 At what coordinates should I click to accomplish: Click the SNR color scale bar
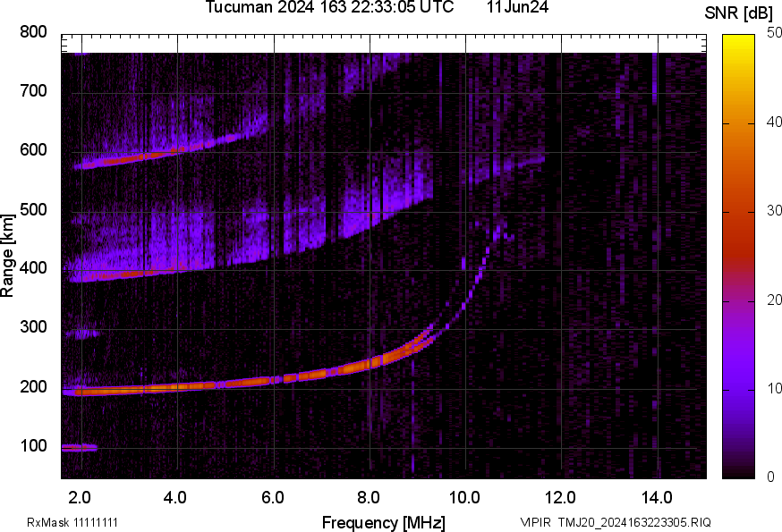[x=738, y=257]
